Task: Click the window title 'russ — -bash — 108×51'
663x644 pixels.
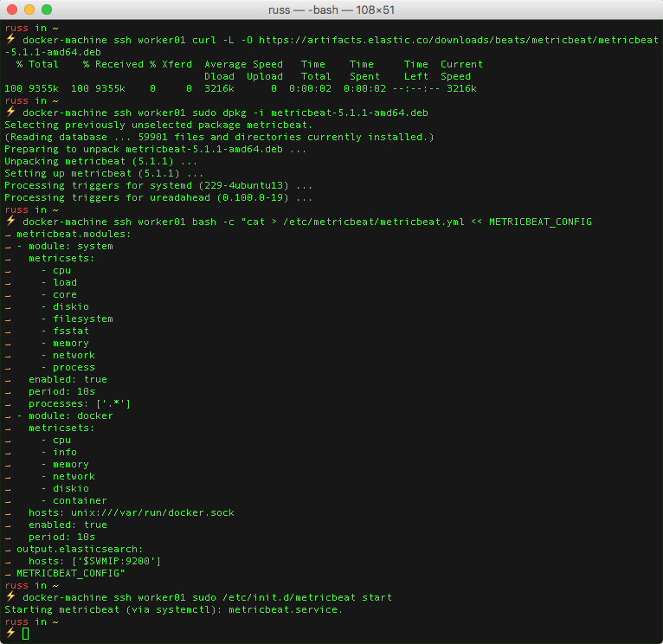Action: tap(331, 10)
